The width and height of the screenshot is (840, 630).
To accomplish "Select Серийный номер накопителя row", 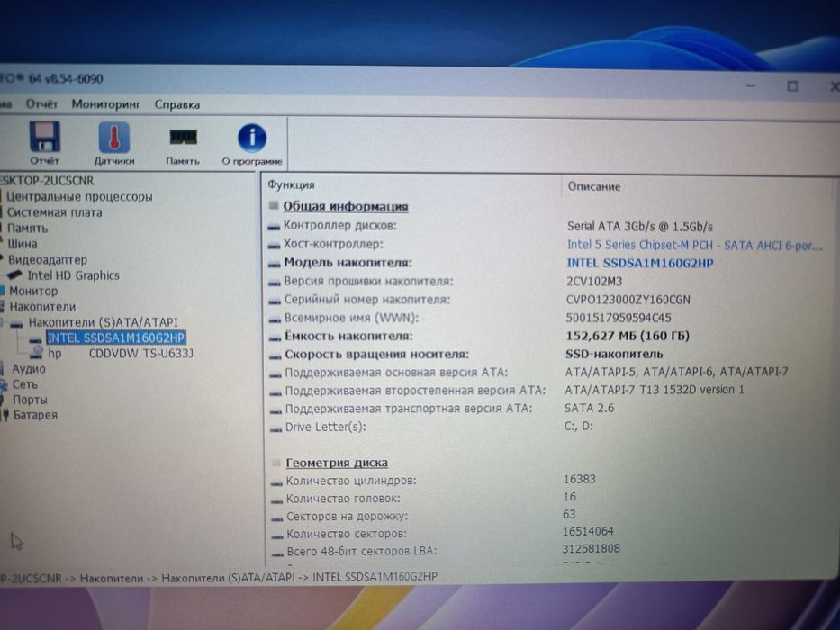I will (367, 300).
